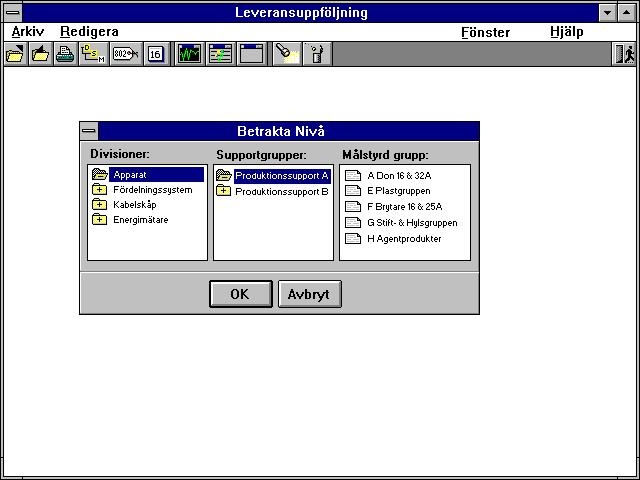The image size is (640, 480).
Task: Open the Hjälp menu
Action: point(567,31)
